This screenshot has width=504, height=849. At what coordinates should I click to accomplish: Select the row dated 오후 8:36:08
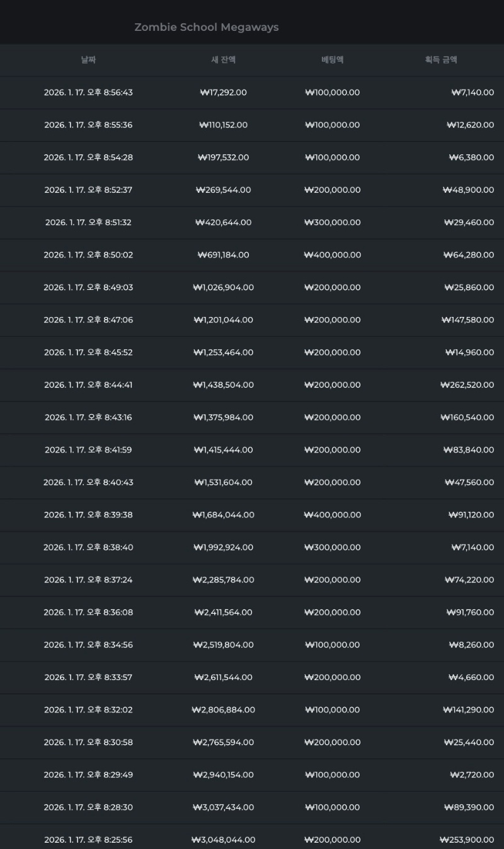[x=88, y=613]
